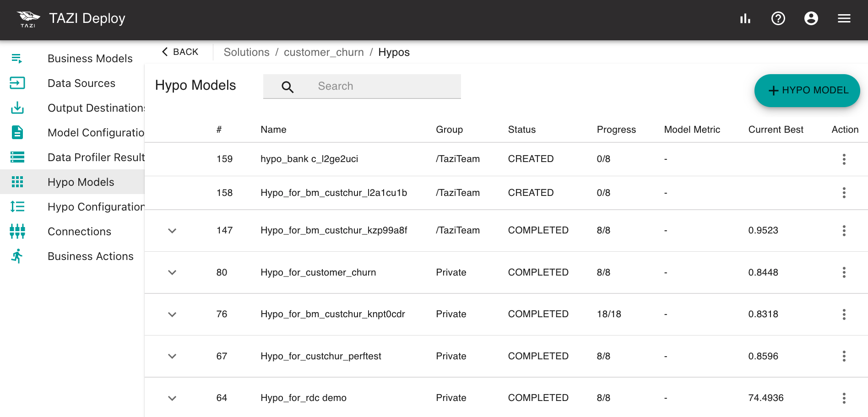Open the help question mark icon
The width and height of the screenshot is (868, 417).
778,18
